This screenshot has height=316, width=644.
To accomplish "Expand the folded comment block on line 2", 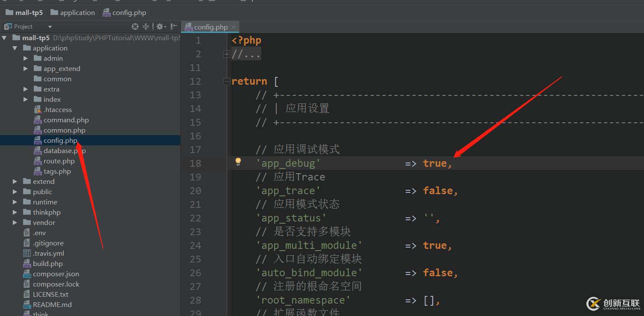I will (x=227, y=54).
